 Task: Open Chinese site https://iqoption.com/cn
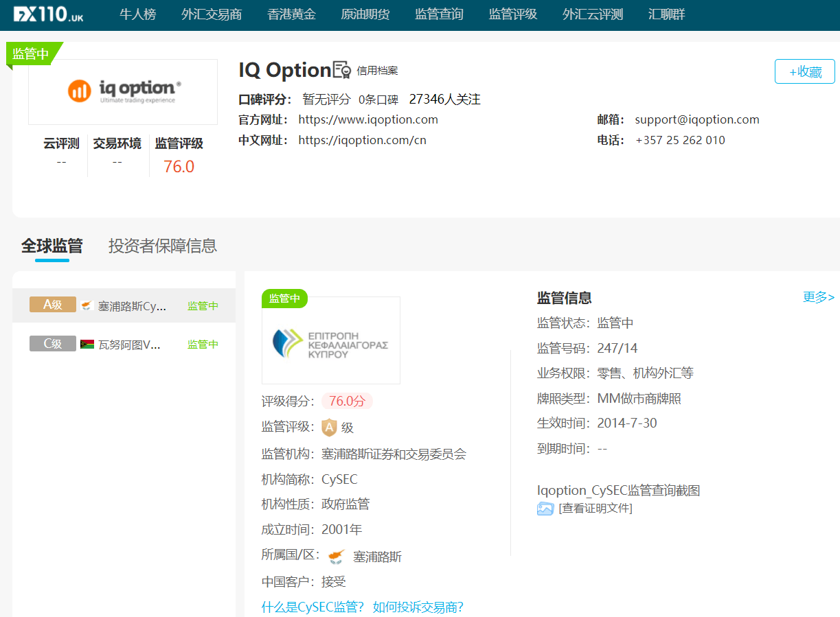[x=362, y=140]
